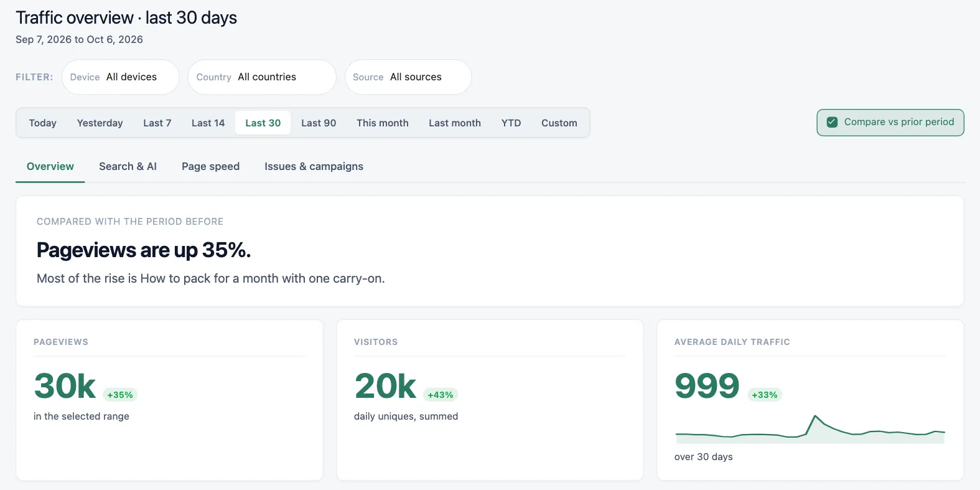Screen dimensions: 980x490
Task: Click the 30k pageviews value
Action: point(65,386)
